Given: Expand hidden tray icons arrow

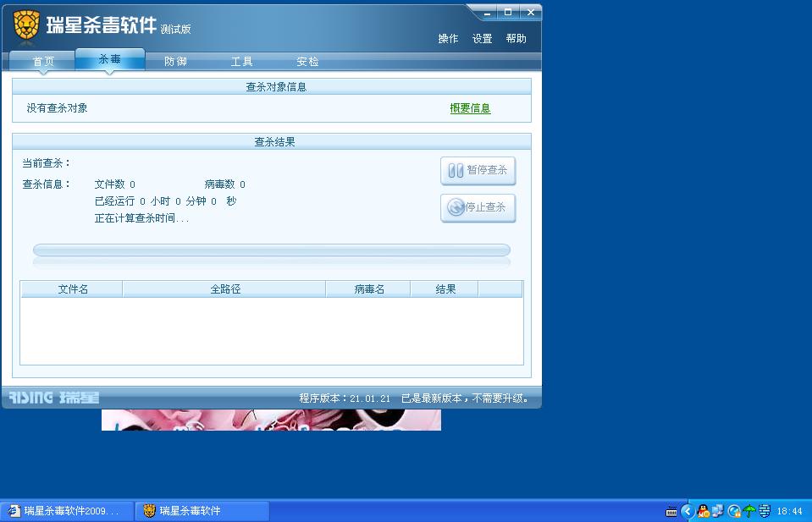Looking at the screenshot, I should point(688,512).
